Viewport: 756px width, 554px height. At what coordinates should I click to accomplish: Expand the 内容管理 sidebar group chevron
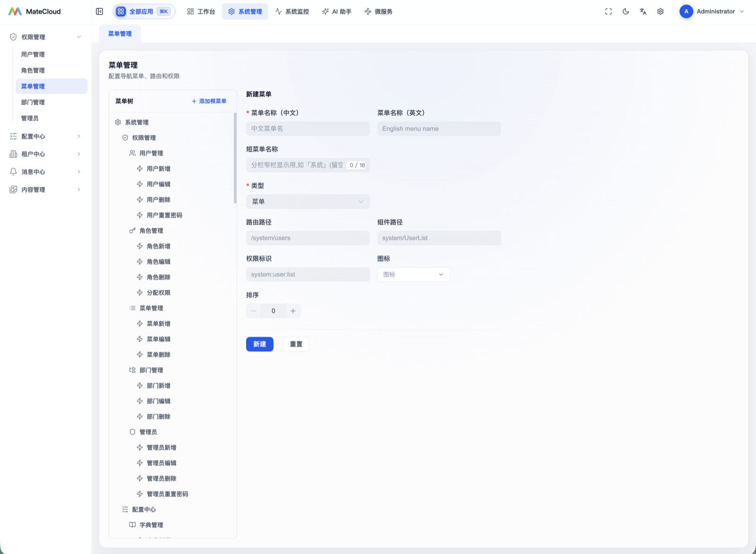79,190
